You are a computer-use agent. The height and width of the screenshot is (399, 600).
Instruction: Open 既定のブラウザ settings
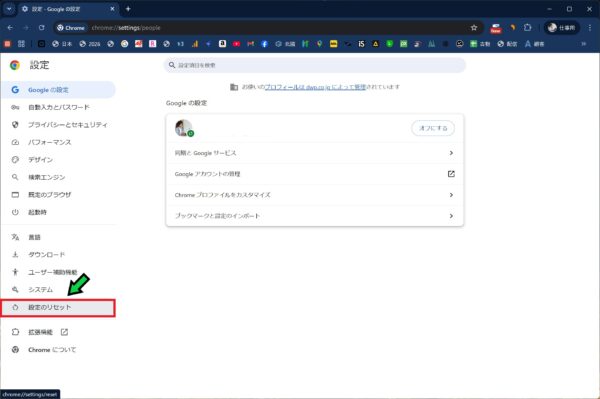58,195
